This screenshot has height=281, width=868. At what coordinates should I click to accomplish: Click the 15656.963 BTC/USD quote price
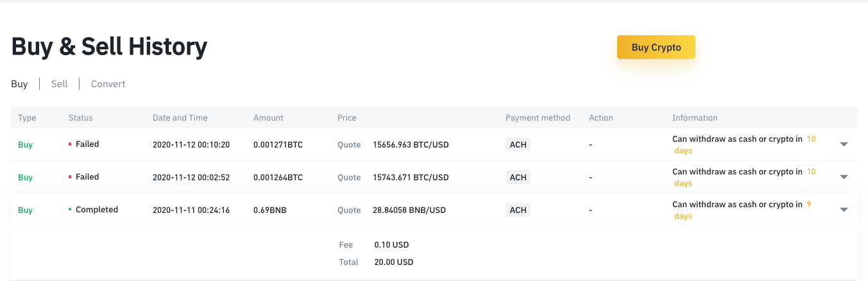click(x=410, y=145)
